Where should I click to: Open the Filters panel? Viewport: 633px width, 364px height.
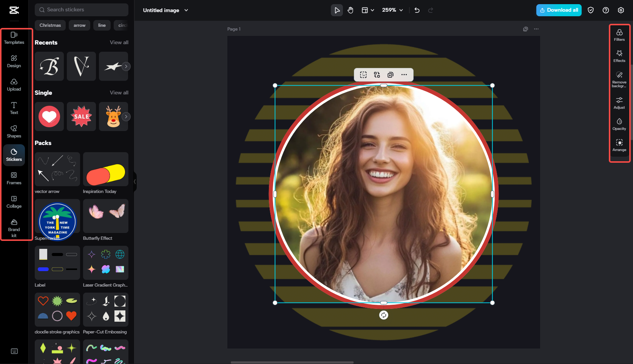click(x=619, y=35)
